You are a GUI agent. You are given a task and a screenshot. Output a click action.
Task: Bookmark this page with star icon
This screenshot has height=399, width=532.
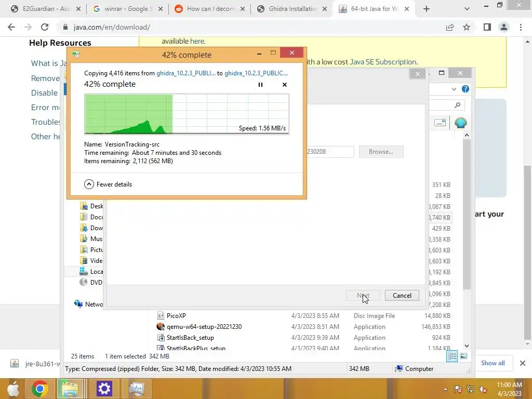(x=467, y=27)
